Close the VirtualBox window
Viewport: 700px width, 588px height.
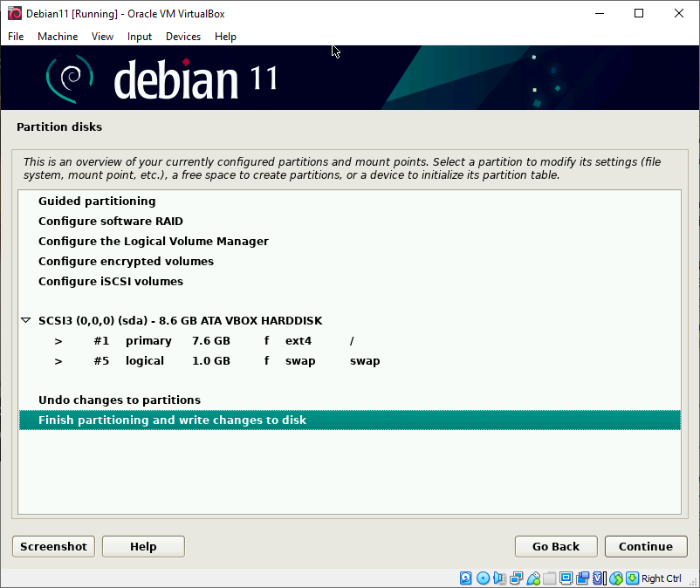pos(678,13)
